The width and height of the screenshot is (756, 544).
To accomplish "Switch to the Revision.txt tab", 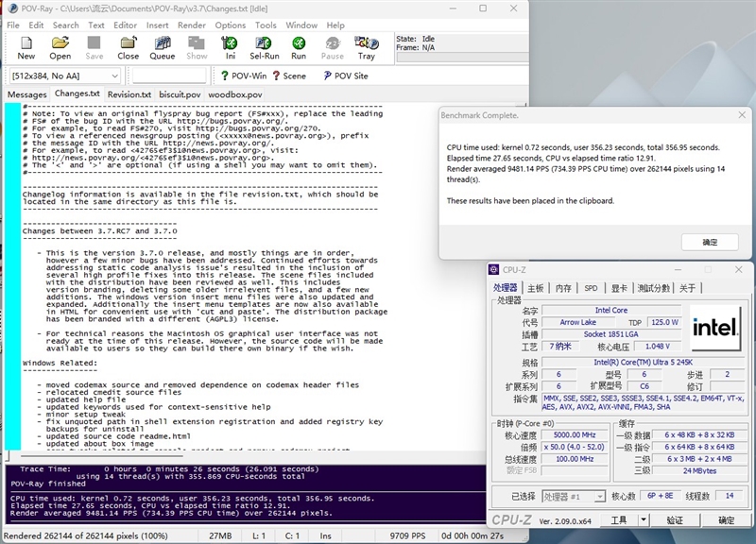I will click(129, 94).
